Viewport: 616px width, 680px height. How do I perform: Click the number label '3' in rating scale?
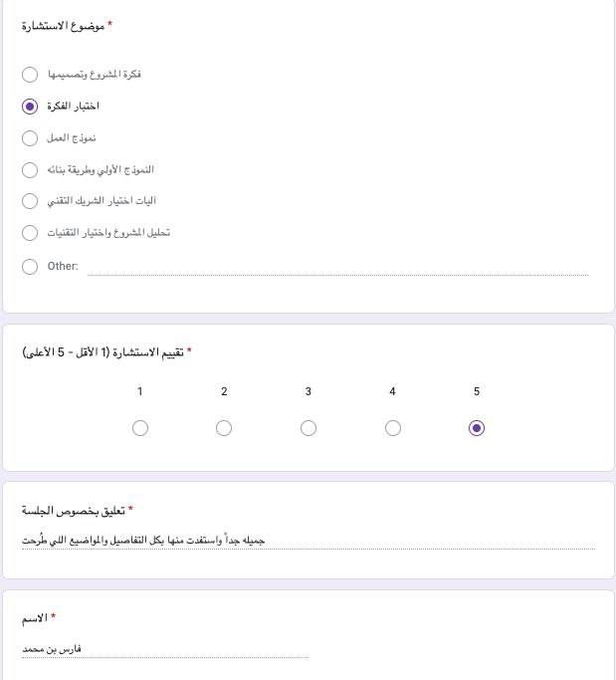coord(308,392)
